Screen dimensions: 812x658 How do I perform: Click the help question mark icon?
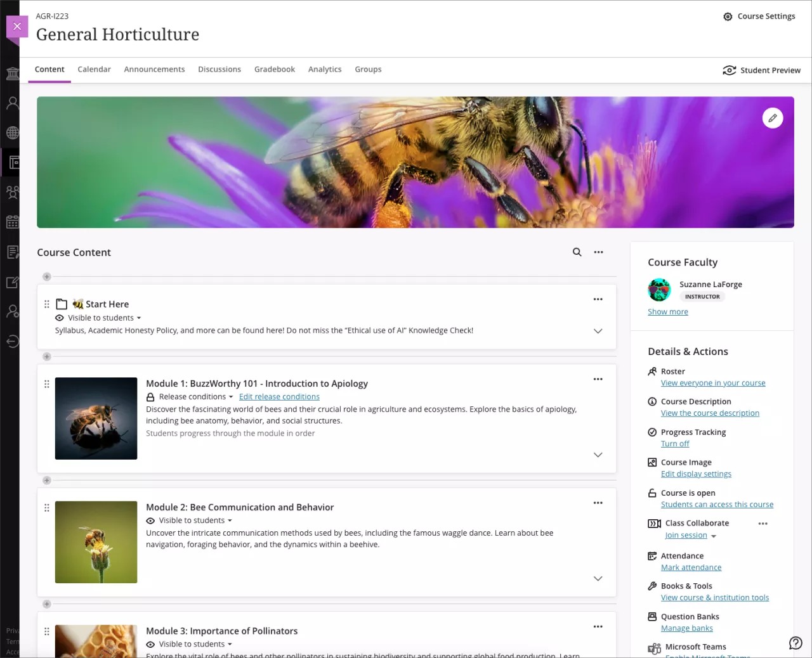pyautogui.click(x=796, y=643)
